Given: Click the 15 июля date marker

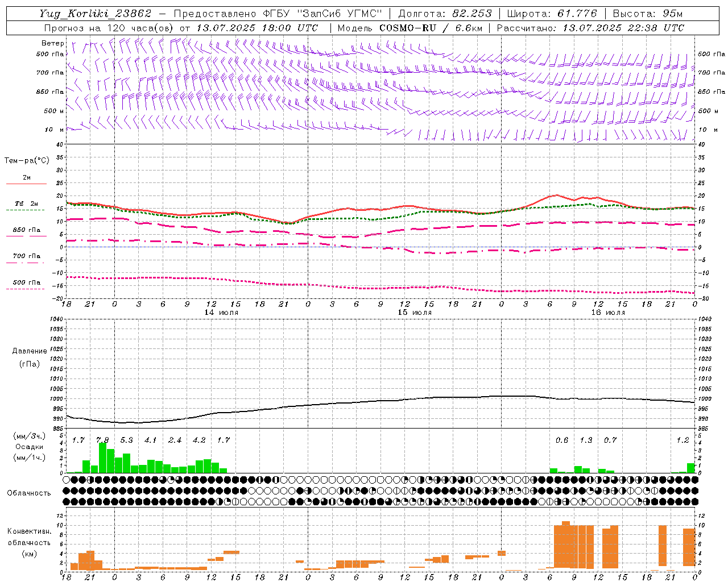Looking at the screenshot, I should pyautogui.click(x=415, y=313).
